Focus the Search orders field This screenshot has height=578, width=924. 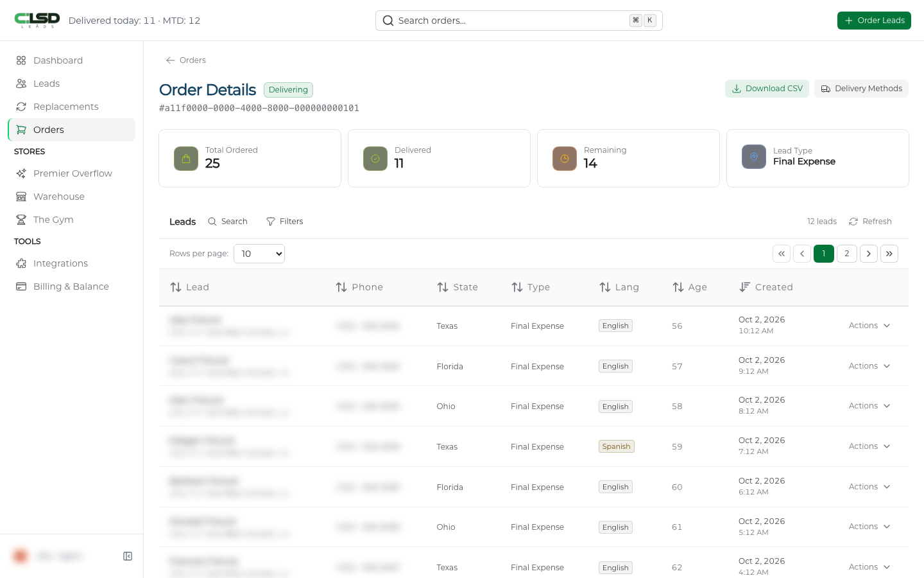coord(518,21)
